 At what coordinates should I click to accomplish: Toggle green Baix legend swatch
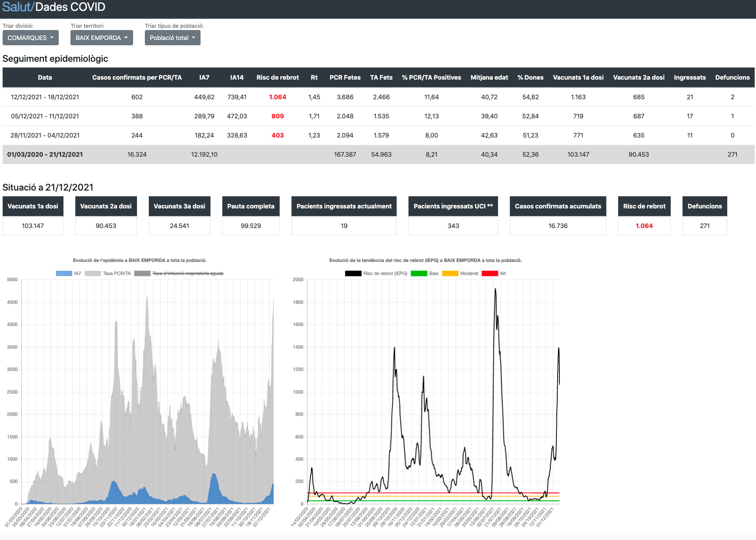[x=419, y=273]
